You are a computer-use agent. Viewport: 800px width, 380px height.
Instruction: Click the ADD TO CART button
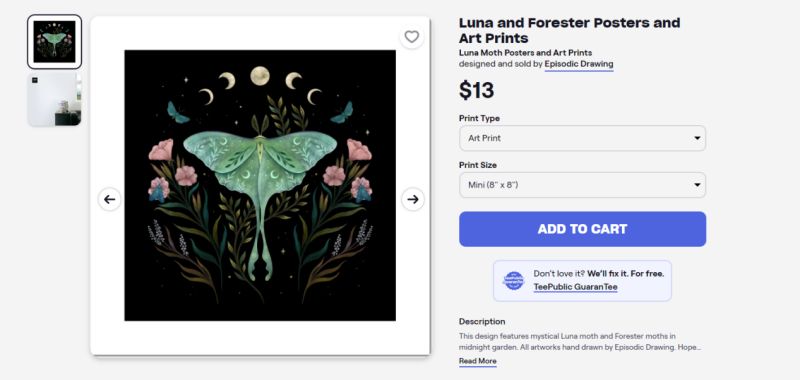coord(582,229)
